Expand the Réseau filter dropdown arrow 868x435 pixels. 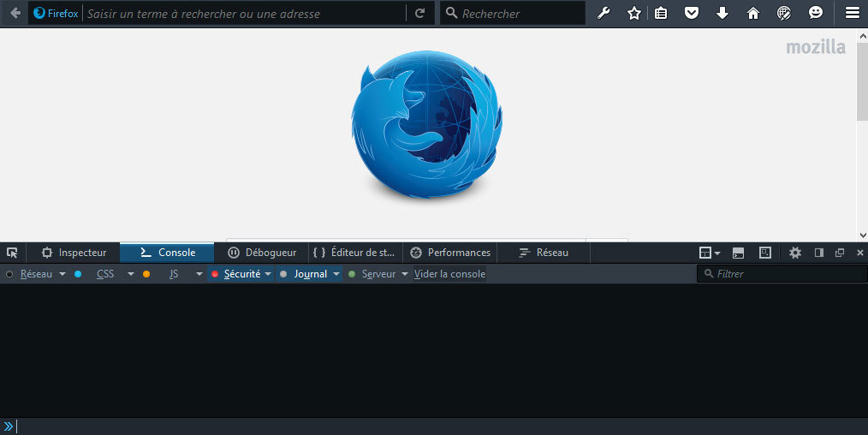(x=62, y=274)
